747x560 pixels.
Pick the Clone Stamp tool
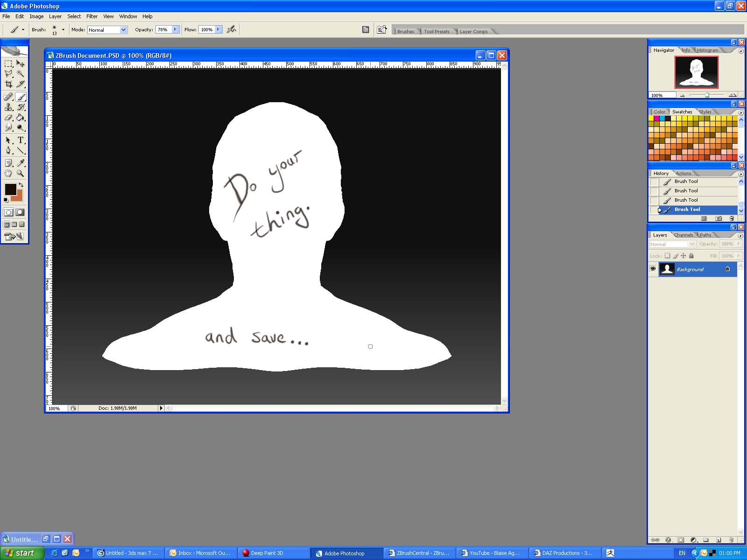[8, 107]
